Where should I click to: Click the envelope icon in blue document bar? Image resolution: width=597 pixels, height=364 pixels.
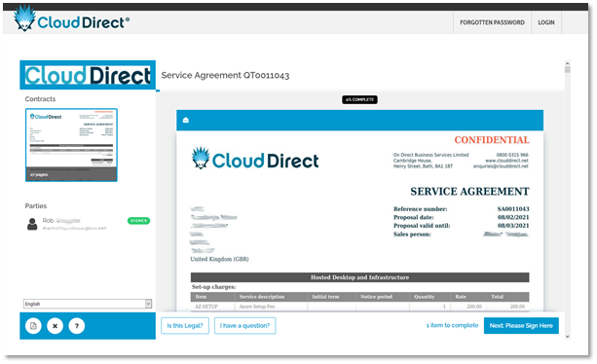coord(186,120)
